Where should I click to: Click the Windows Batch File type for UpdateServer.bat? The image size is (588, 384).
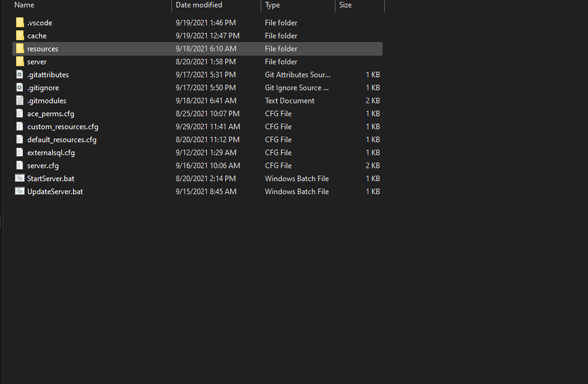coord(296,192)
